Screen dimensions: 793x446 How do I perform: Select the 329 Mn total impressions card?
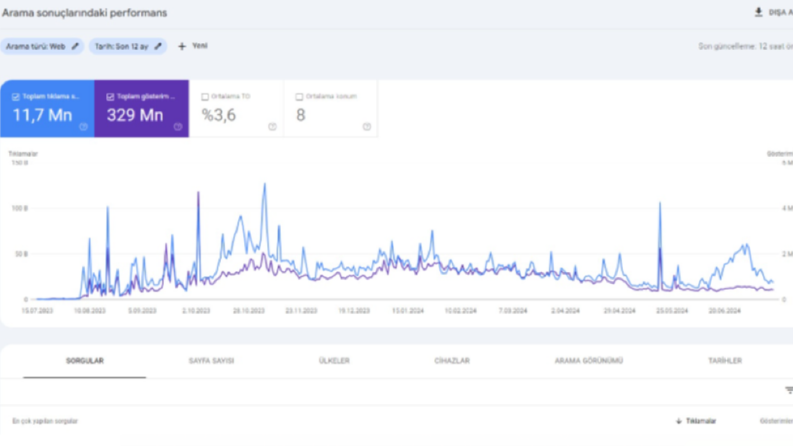[x=142, y=108]
